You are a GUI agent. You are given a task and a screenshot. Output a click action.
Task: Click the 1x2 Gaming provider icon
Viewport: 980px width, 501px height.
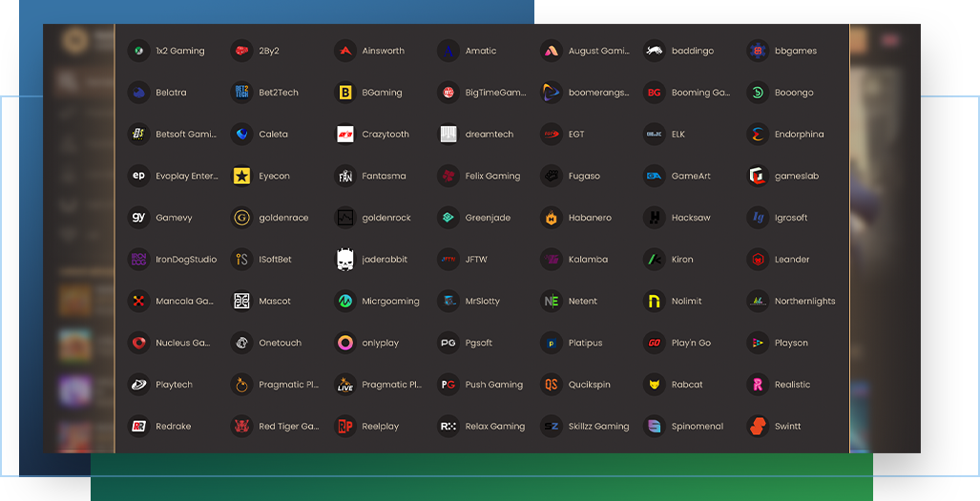(x=138, y=51)
